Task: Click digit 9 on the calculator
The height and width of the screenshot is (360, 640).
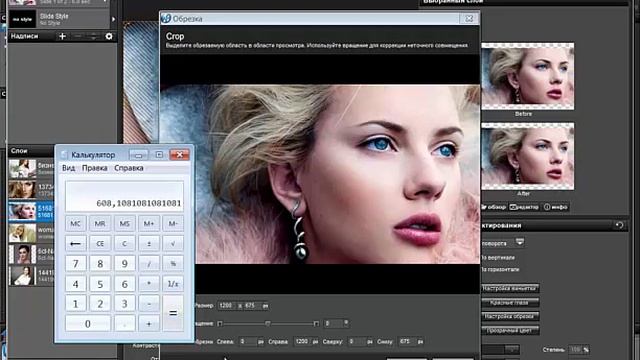Action: pos(124,264)
